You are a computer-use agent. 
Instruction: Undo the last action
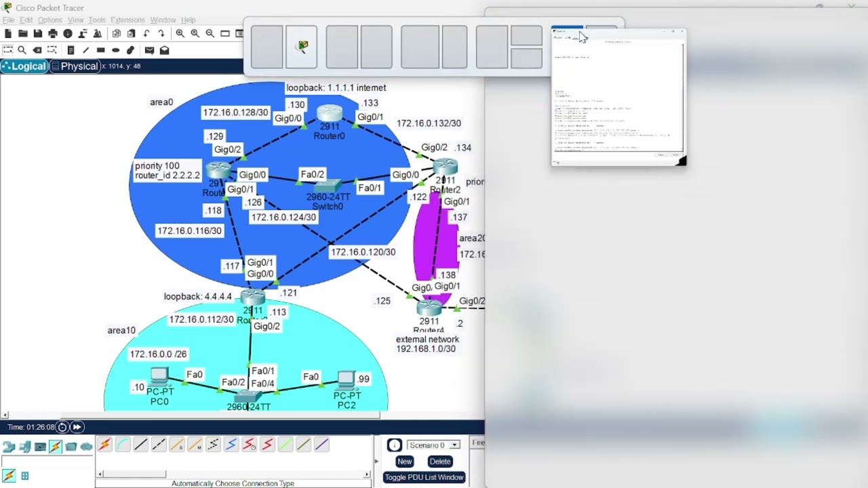(x=146, y=33)
